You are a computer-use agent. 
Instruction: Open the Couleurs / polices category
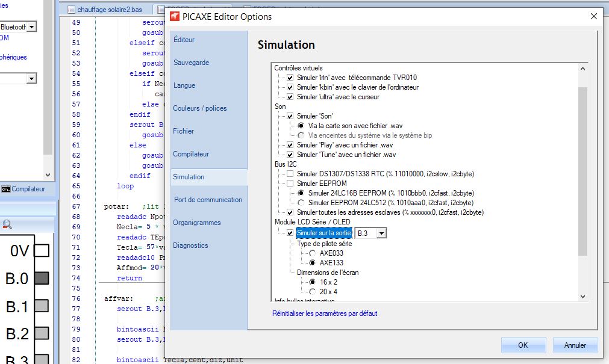click(x=199, y=108)
